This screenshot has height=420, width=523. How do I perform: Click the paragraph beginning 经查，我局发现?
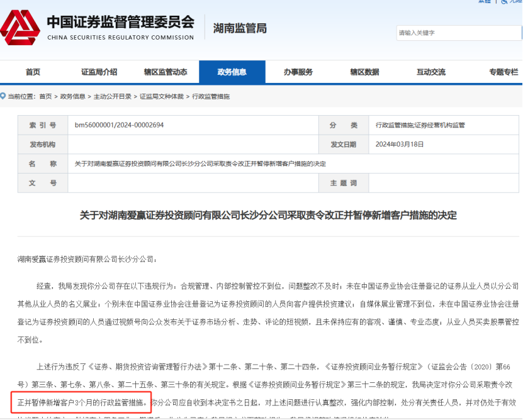point(268,313)
